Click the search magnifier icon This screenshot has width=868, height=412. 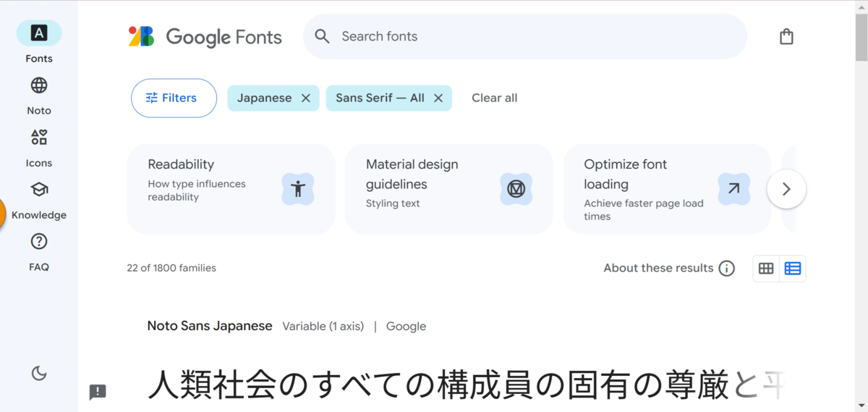click(323, 36)
